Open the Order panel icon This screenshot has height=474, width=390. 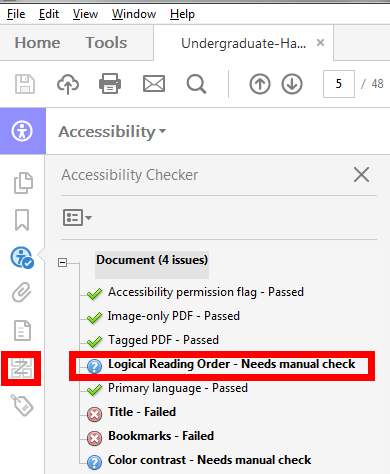coord(21,368)
